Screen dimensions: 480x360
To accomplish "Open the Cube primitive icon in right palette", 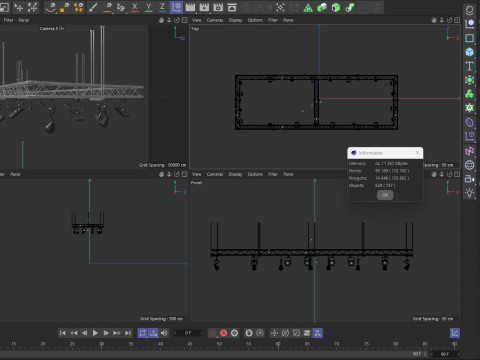I will point(469,52).
